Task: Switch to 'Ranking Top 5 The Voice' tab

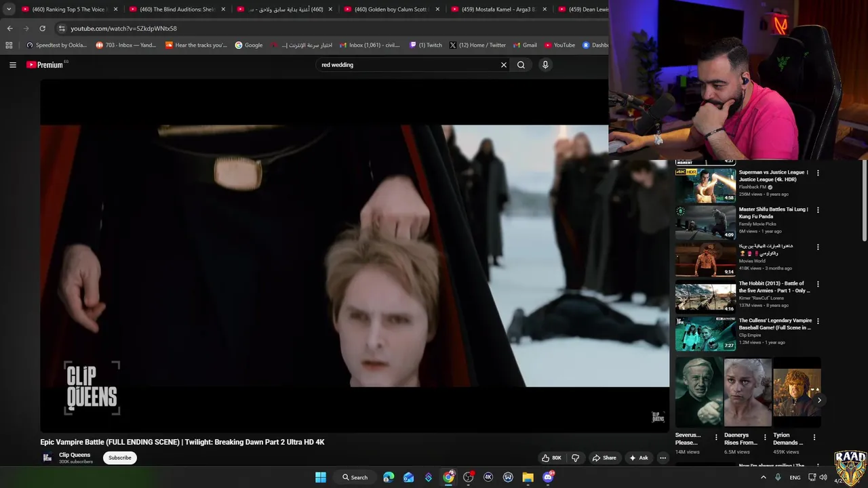Action: click(68, 9)
